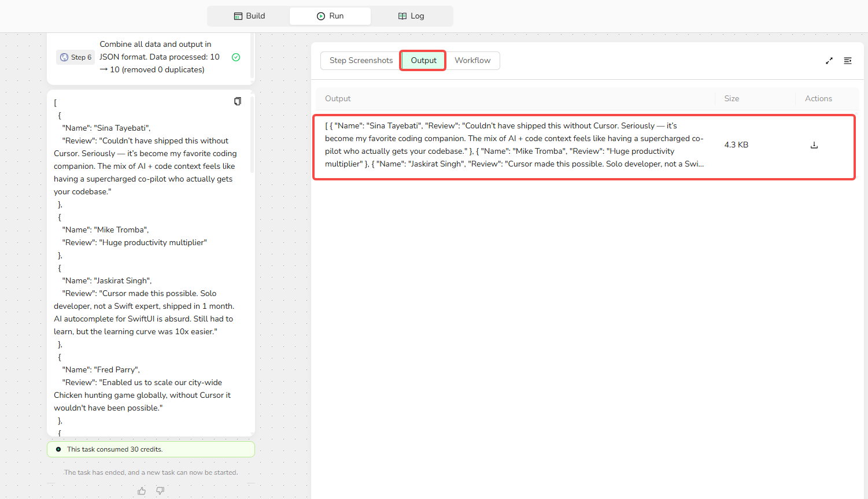Click the Step 6 description text

pos(159,57)
